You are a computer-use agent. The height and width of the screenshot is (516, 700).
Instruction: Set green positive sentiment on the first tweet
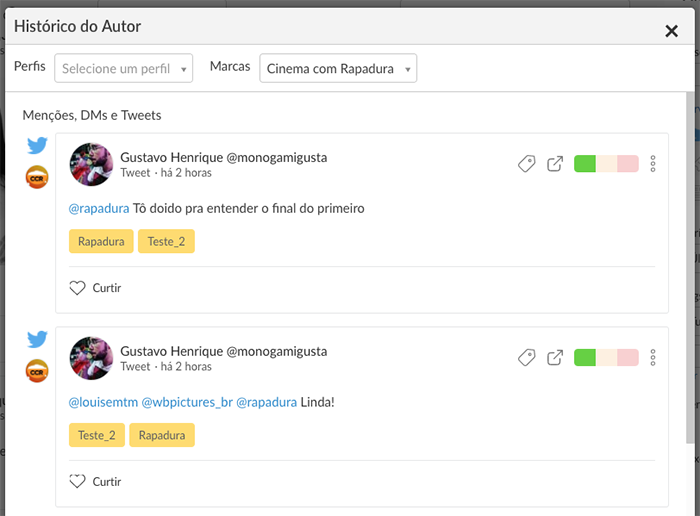click(x=585, y=164)
